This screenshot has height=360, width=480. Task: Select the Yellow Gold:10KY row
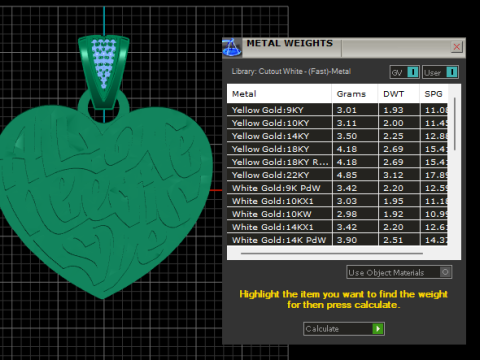(x=337, y=123)
